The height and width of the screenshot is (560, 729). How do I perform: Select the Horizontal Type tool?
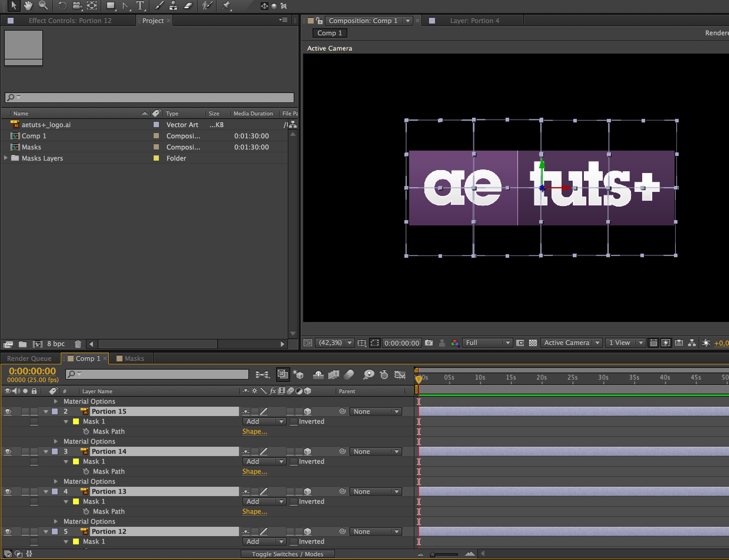pyautogui.click(x=140, y=6)
